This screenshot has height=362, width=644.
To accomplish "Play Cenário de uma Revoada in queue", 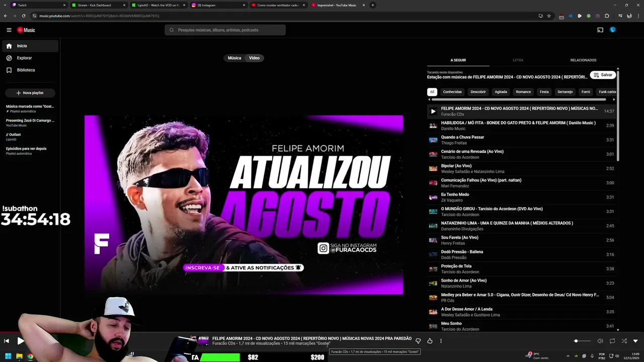I will click(x=521, y=154).
